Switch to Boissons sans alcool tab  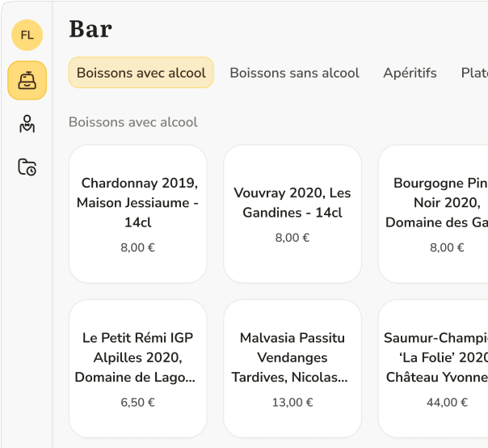(x=294, y=73)
